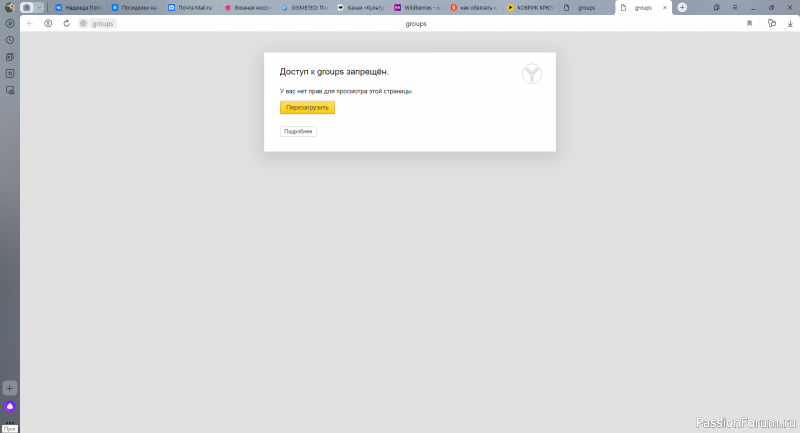Click the profile avatar in the top-left corner
The image size is (800, 433).
tap(9, 7)
